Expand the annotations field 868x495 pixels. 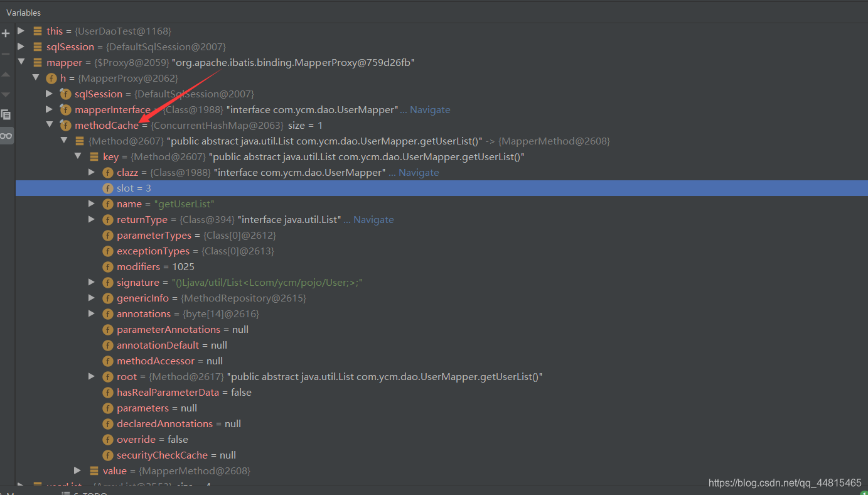click(x=92, y=313)
